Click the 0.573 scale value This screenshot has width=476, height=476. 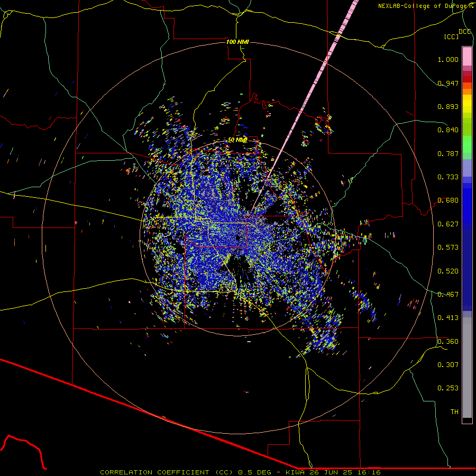pyautogui.click(x=448, y=248)
